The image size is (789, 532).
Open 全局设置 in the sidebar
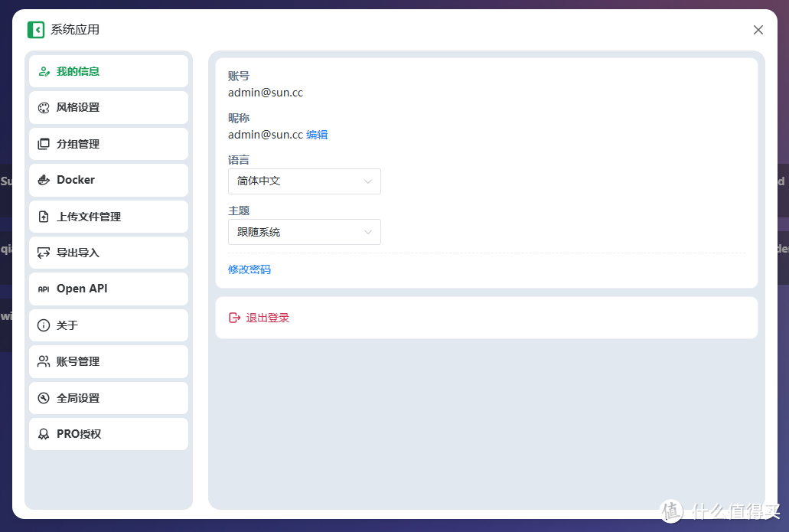tap(109, 398)
